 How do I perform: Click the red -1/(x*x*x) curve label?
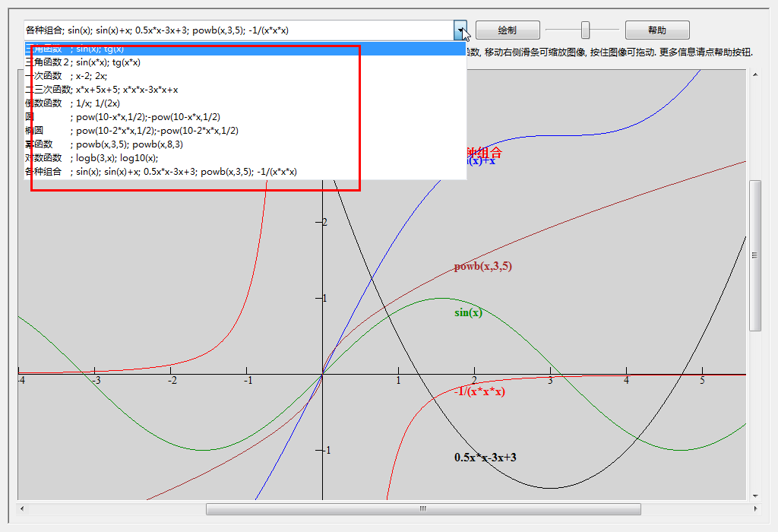point(479,391)
